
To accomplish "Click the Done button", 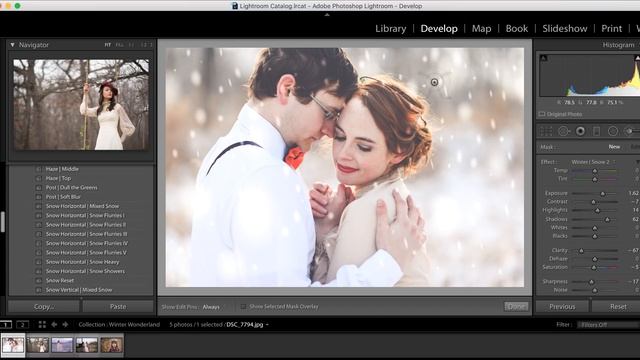I will tap(516, 307).
